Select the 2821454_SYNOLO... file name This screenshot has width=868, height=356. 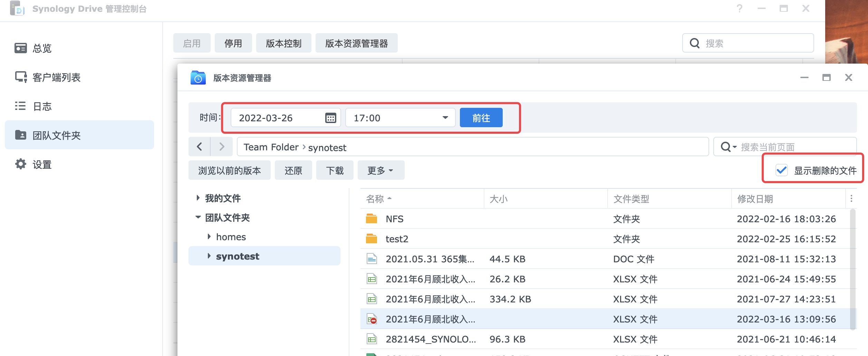(431, 339)
